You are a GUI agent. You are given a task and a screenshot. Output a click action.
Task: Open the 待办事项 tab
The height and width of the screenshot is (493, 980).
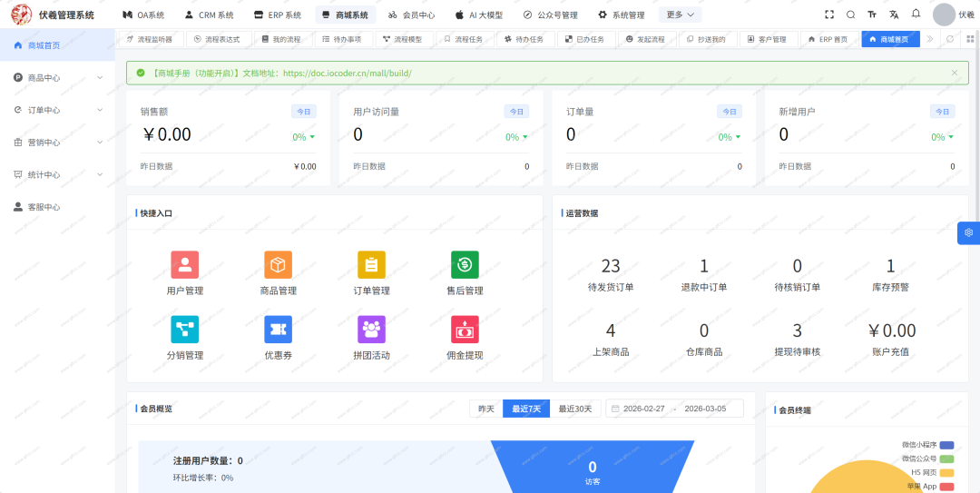pos(342,39)
